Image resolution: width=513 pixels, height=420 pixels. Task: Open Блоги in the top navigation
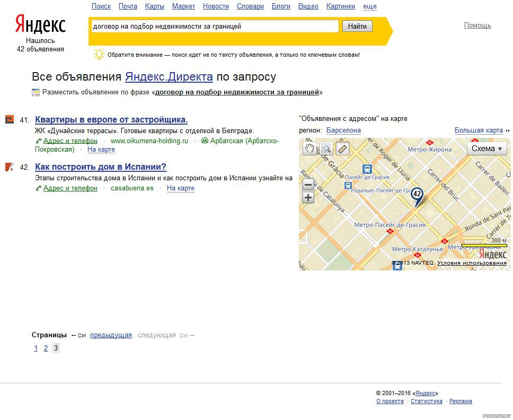(x=281, y=6)
